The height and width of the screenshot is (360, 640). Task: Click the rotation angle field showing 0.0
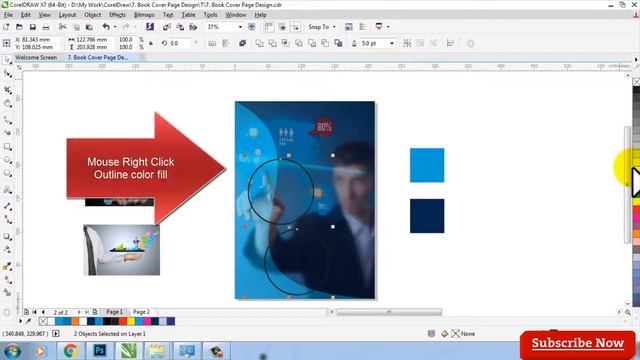click(181, 43)
